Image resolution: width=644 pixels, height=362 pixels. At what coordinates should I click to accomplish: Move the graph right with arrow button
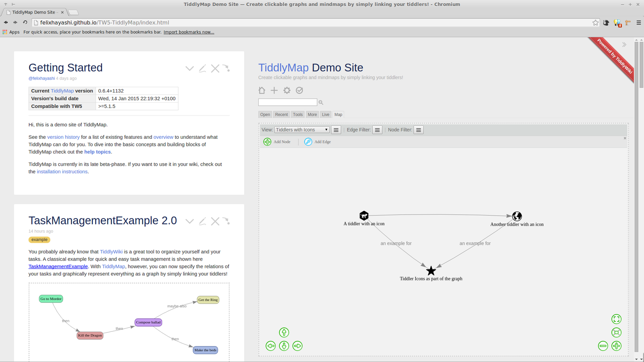tap(297, 346)
